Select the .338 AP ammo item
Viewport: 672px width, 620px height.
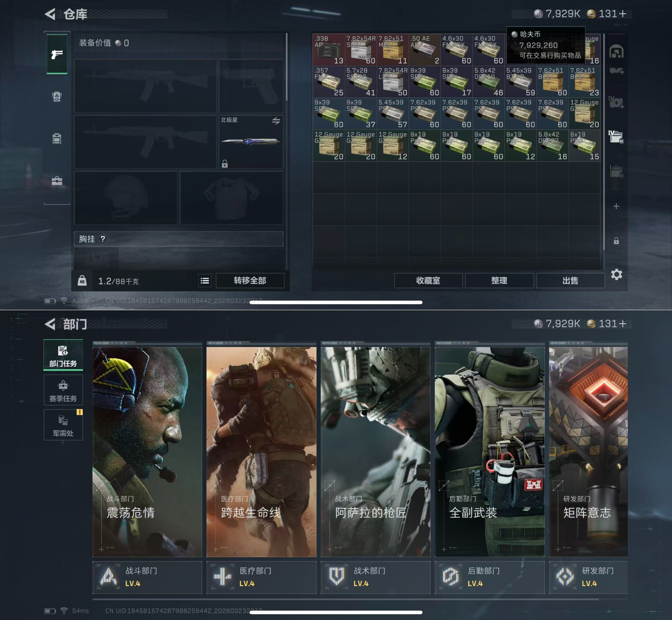coord(328,50)
